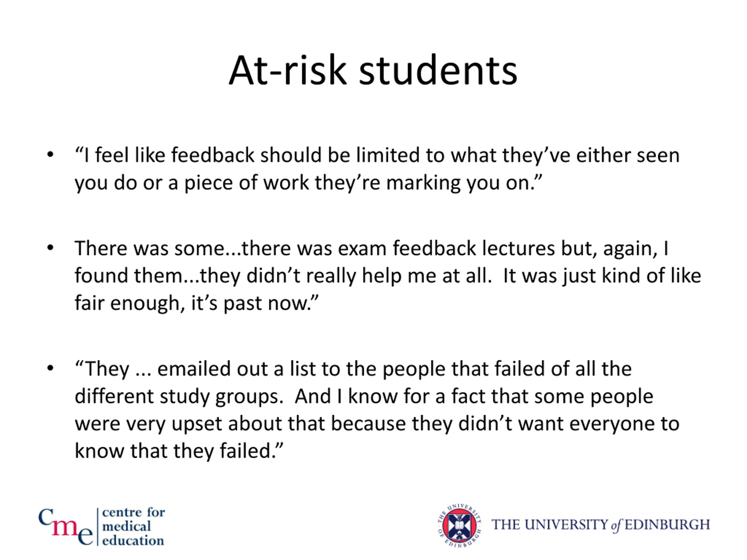The height and width of the screenshot is (560, 747).
Task: Click the line starting 'I feel like feedback'
Action: pyautogui.click(x=377, y=155)
